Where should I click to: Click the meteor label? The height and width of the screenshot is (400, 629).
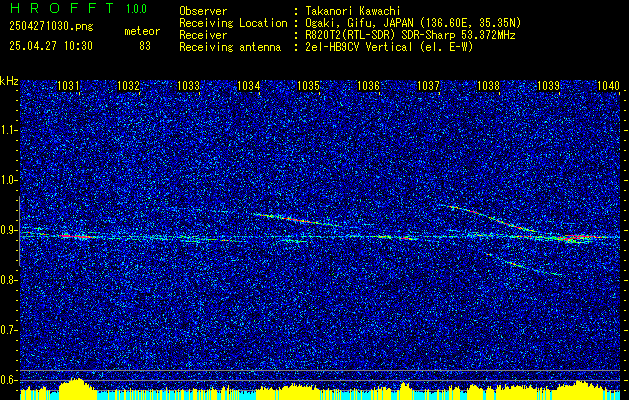click(142, 31)
